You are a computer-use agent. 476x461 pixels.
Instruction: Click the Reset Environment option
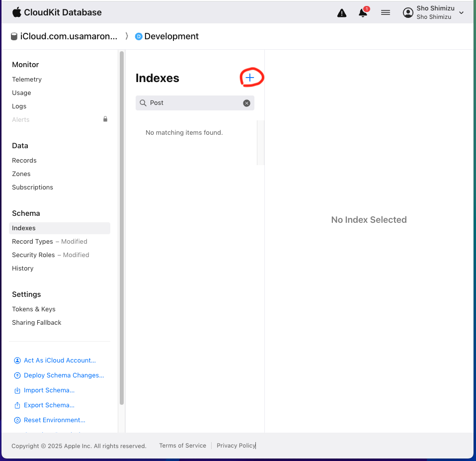(x=54, y=420)
